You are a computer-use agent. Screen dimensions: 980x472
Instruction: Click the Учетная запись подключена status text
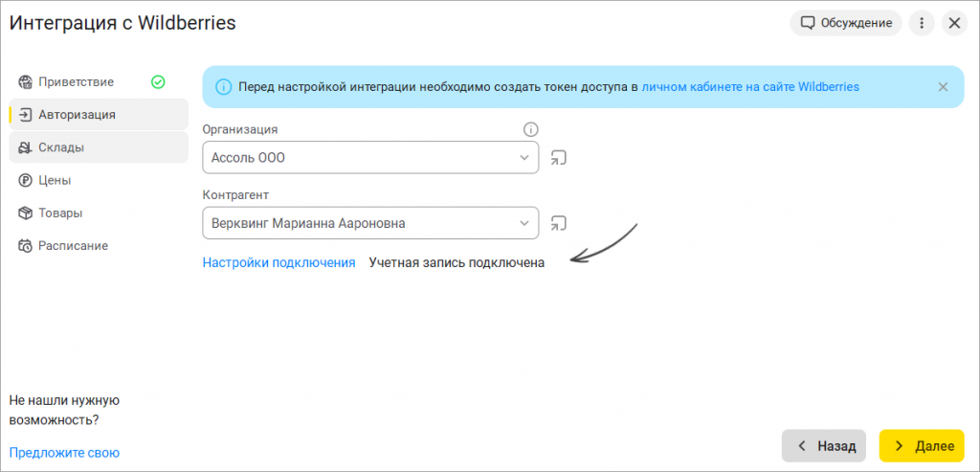[x=457, y=262]
